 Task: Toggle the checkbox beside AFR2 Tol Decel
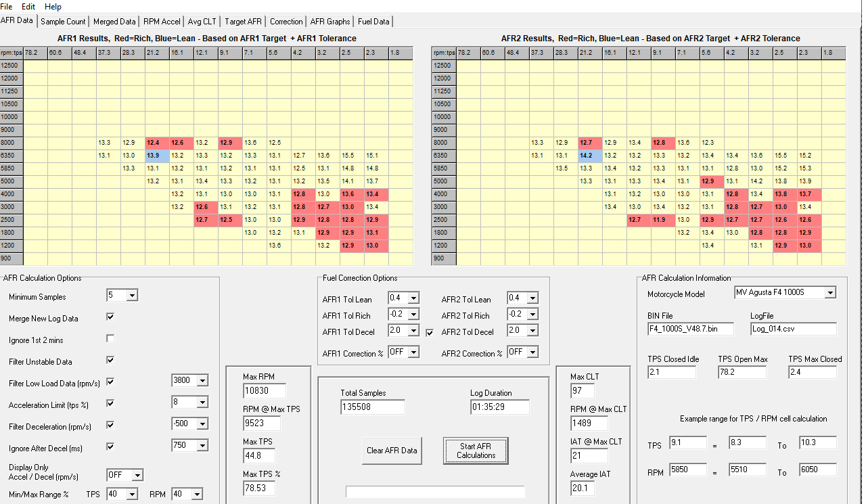pyautogui.click(x=431, y=331)
